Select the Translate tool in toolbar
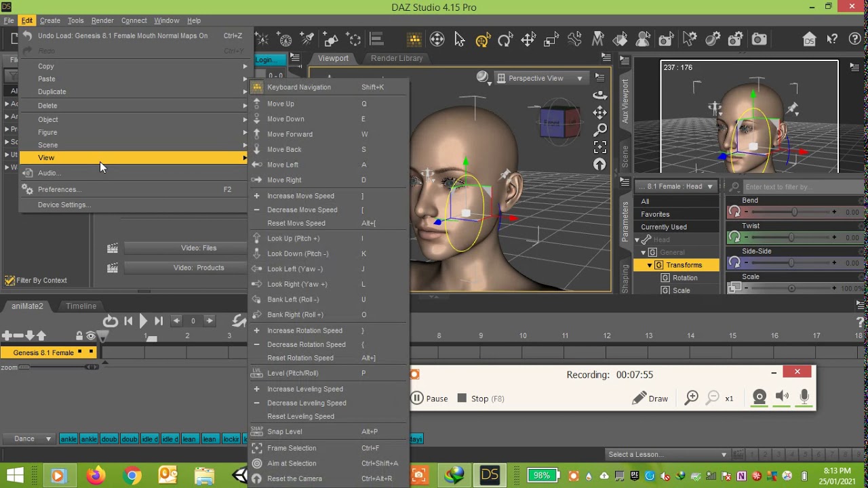Viewport: 868px width, 488px height. click(x=528, y=40)
